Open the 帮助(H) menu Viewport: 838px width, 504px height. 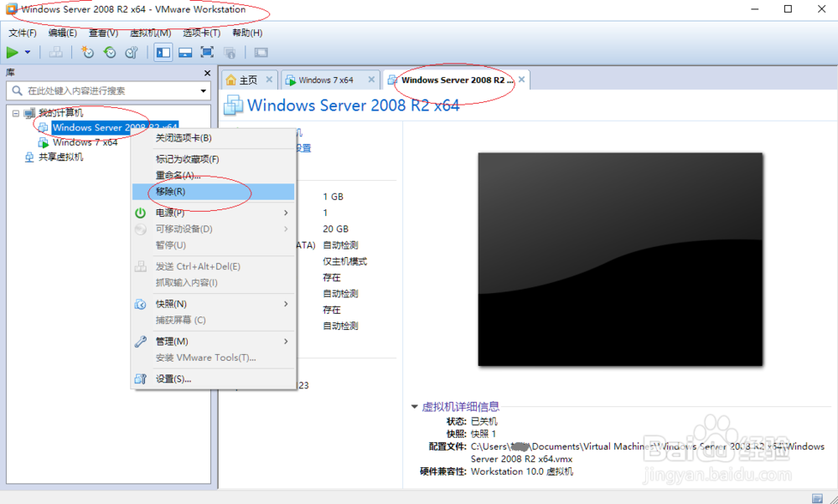247,33
